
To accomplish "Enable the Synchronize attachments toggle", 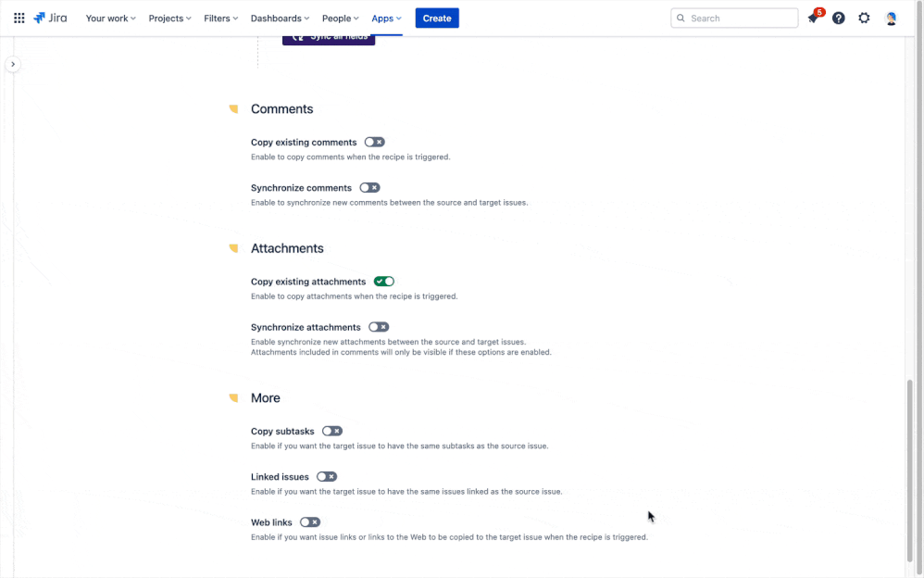I will click(x=379, y=326).
